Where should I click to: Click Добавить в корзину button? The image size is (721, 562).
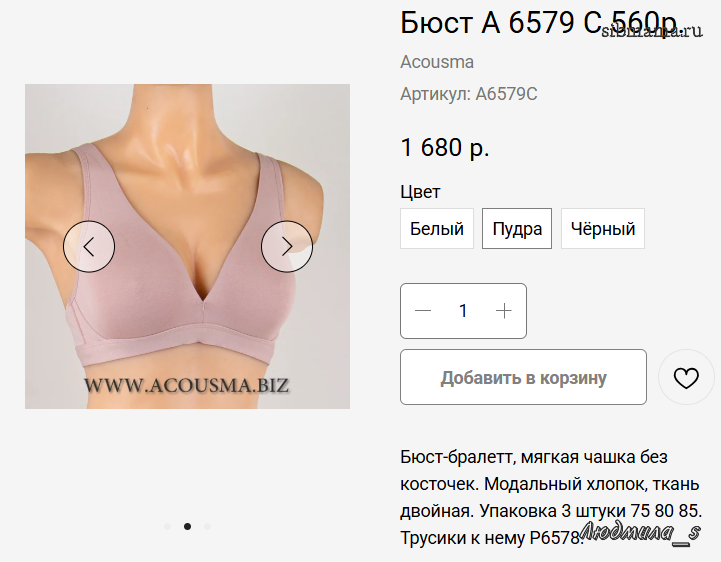(x=523, y=377)
